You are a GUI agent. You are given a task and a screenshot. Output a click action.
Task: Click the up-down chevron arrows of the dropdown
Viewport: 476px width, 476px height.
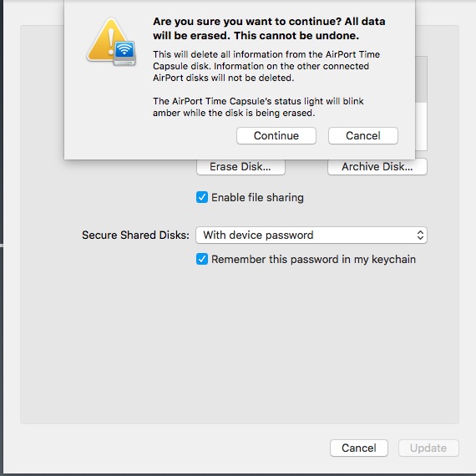(x=420, y=235)
